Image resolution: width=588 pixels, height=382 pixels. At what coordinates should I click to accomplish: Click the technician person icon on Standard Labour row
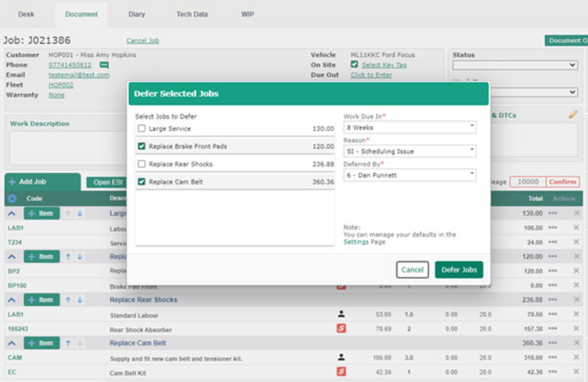(x=341, y=314)
